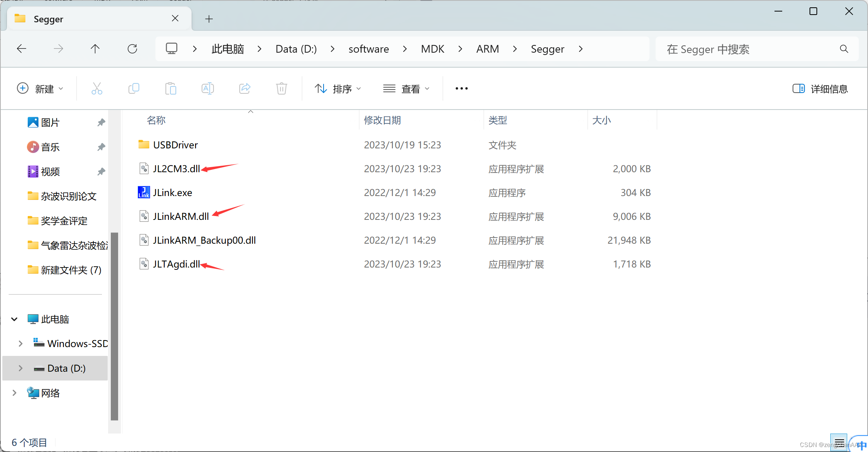Select the JLTAgdi.dll file
Viewport: 868px width, 452px height.
point(177,264)
